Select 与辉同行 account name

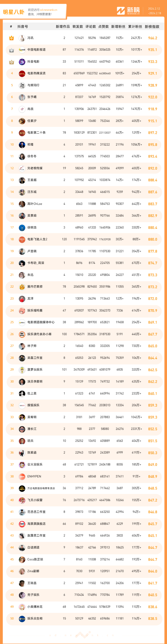click(x=33, y=85)
